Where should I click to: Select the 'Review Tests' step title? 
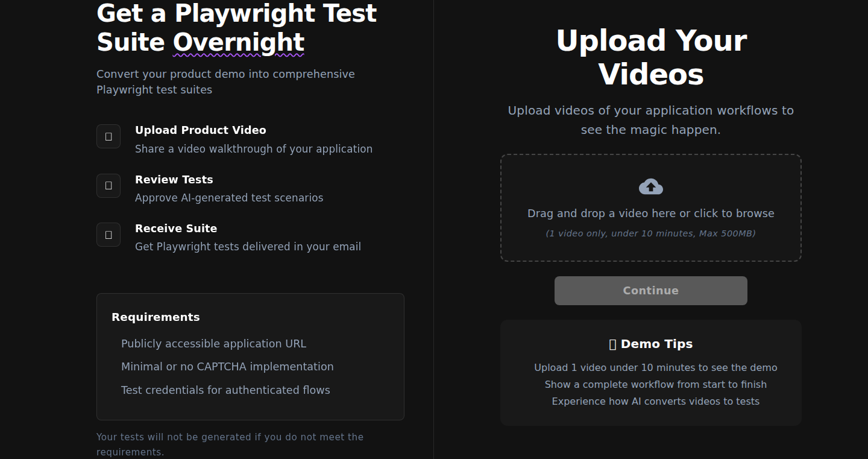[x=174, y=180]
